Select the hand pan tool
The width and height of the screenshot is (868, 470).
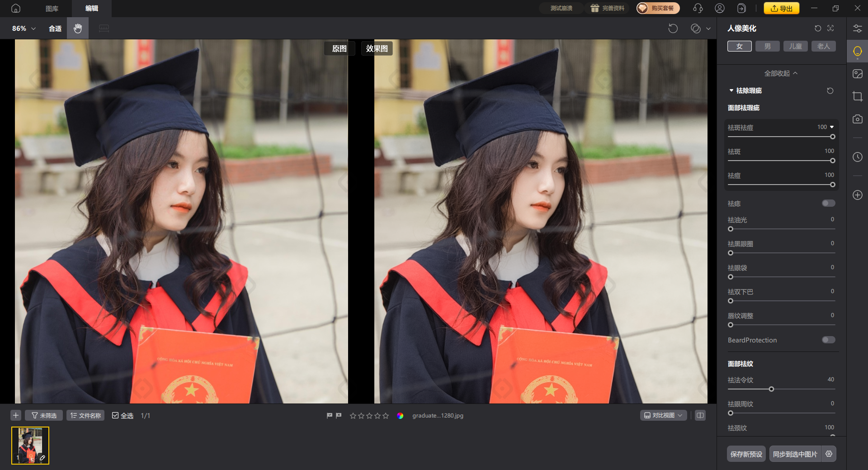coord(78,28)
